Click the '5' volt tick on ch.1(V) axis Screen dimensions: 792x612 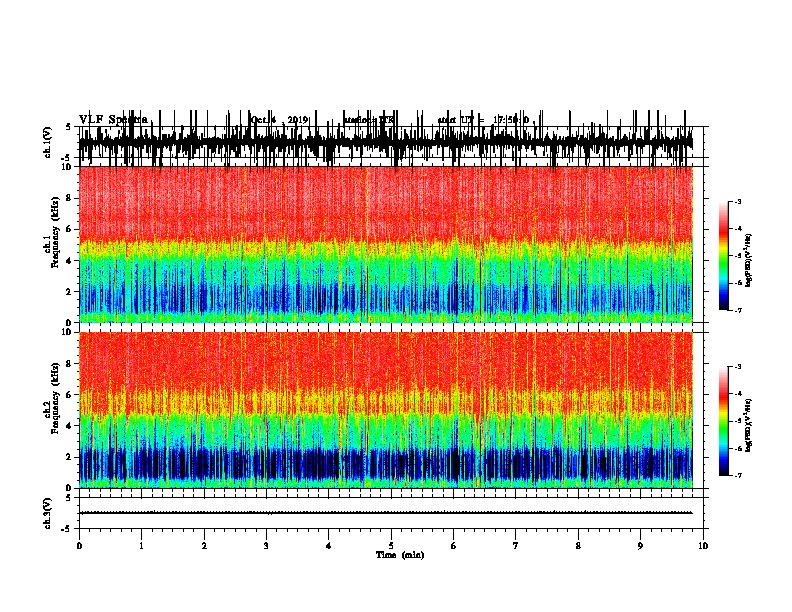point(68,127)
